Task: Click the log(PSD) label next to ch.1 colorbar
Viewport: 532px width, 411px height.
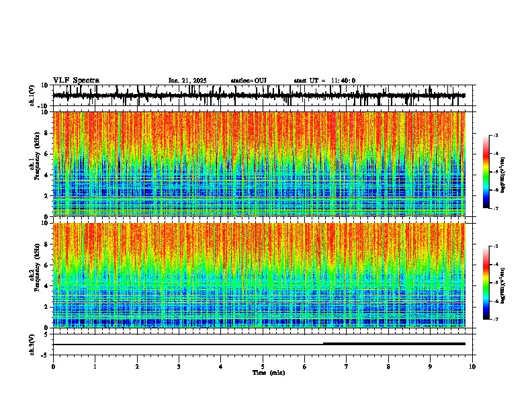Action: click(x=503, y=175)
